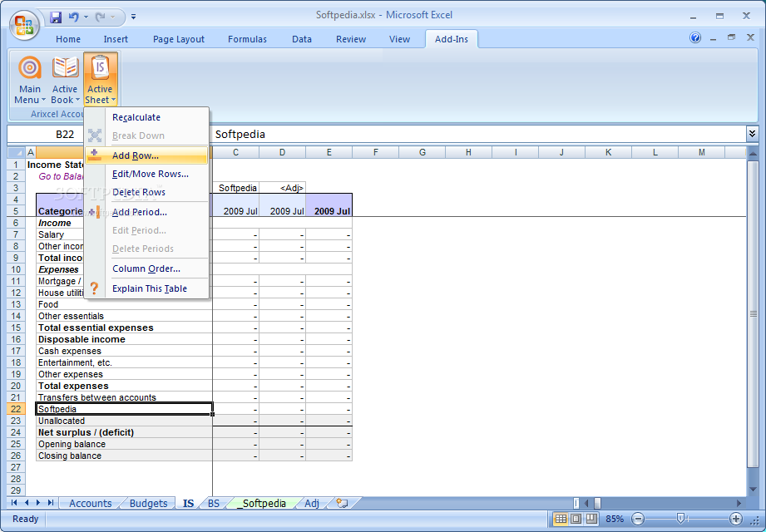Choose Add Row... menu entry
Screen dimensions: 766x532
146,155
